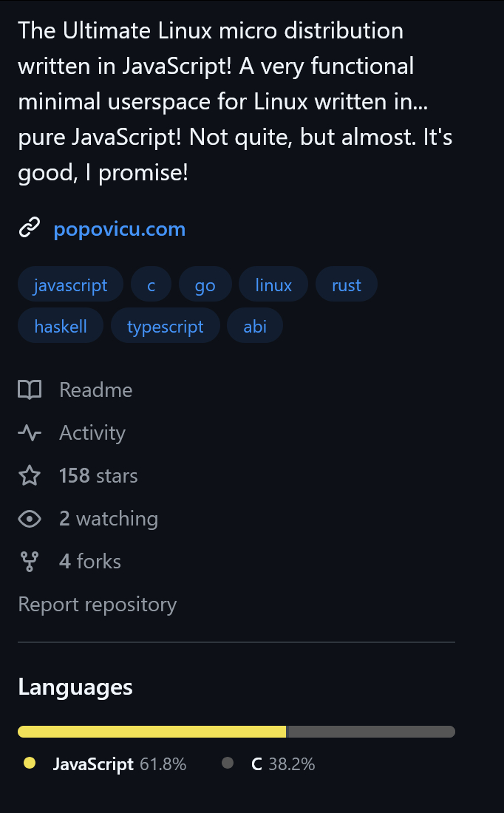The image size is (504, 813).
Task: Select the Activity pulse icon
Action: [30, 432]
